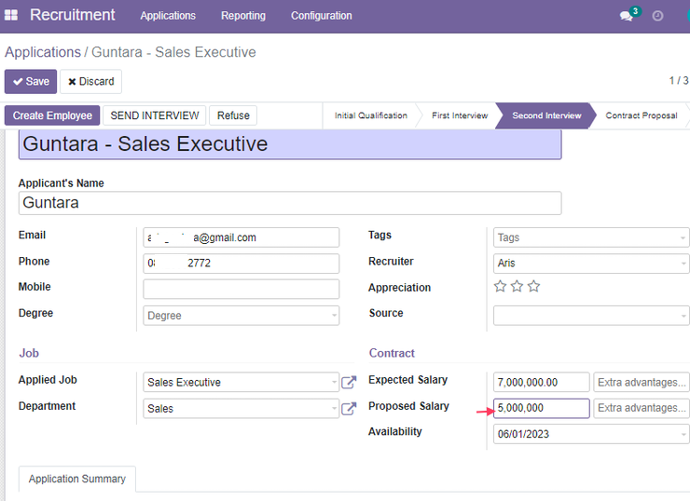The image size is (690, 501).
Task: Open the Tags dropdown field
Action: [x=590, y=238]
